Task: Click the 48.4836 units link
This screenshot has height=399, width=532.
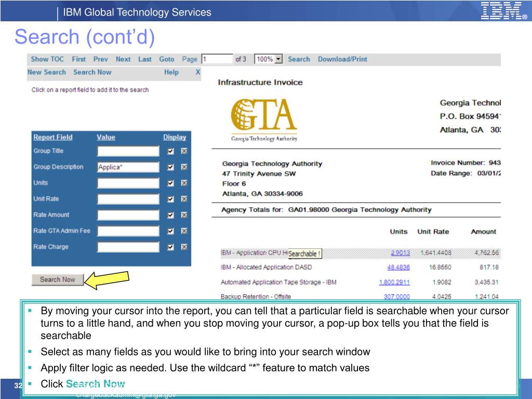Action: click(x=398, y=268)
